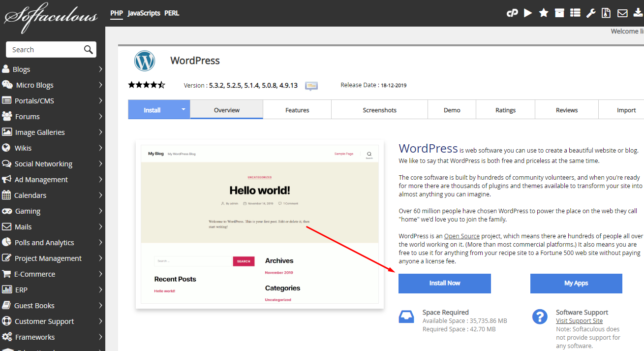The height and width of the screenshot is (351, 644).
Task: Expand the Frameworks category chevron
Action: pos(100,337)
